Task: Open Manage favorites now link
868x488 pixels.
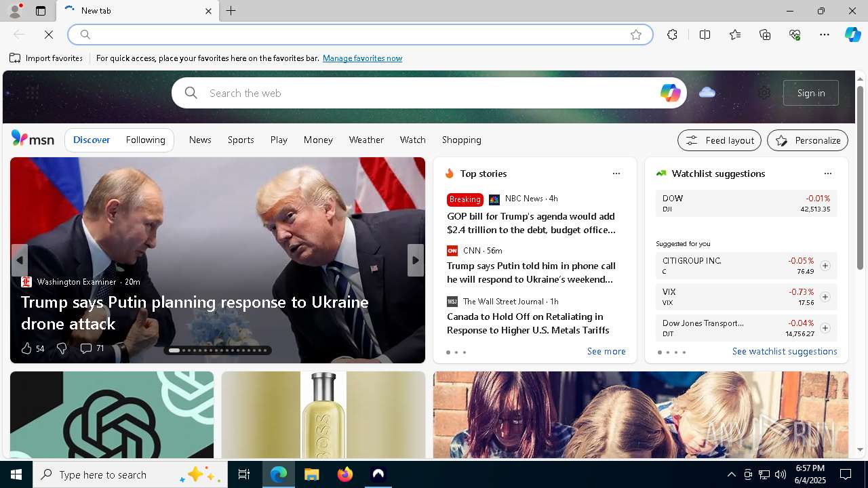Action: point(362,58)
